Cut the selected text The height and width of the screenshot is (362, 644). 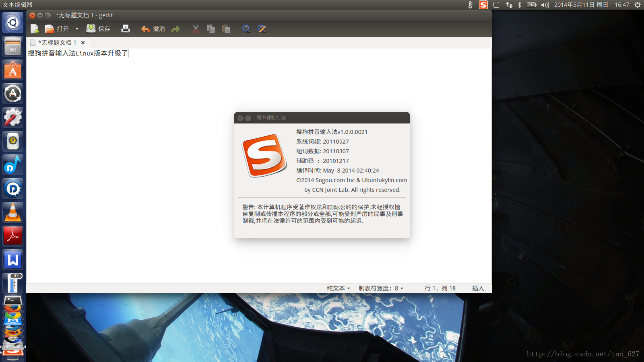[x=196, y=29]
